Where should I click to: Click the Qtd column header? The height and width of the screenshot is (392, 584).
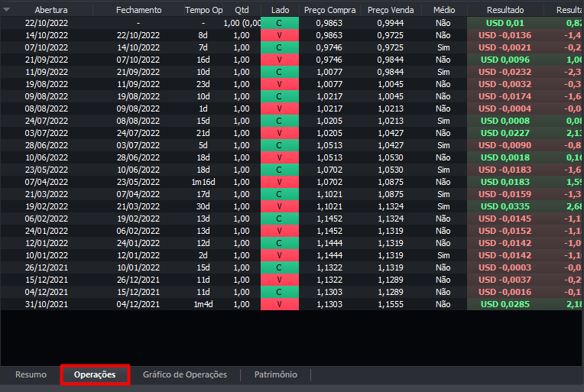242,10
